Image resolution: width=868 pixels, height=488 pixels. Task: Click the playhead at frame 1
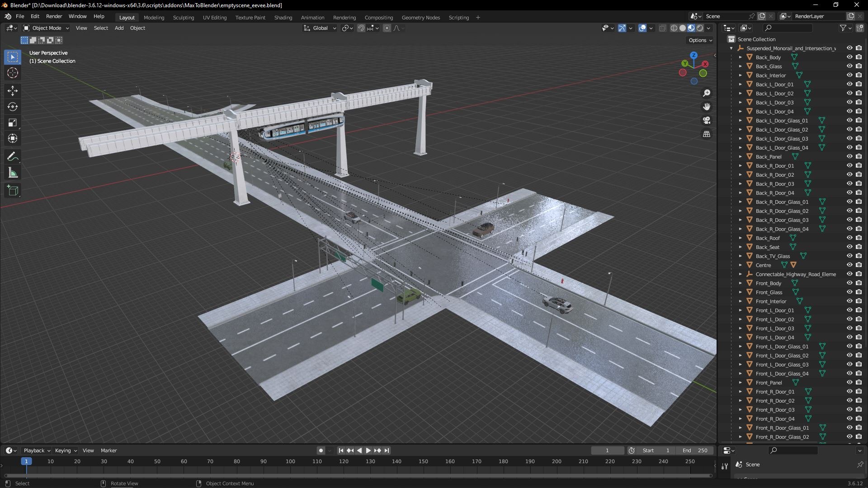click(26, 461)
